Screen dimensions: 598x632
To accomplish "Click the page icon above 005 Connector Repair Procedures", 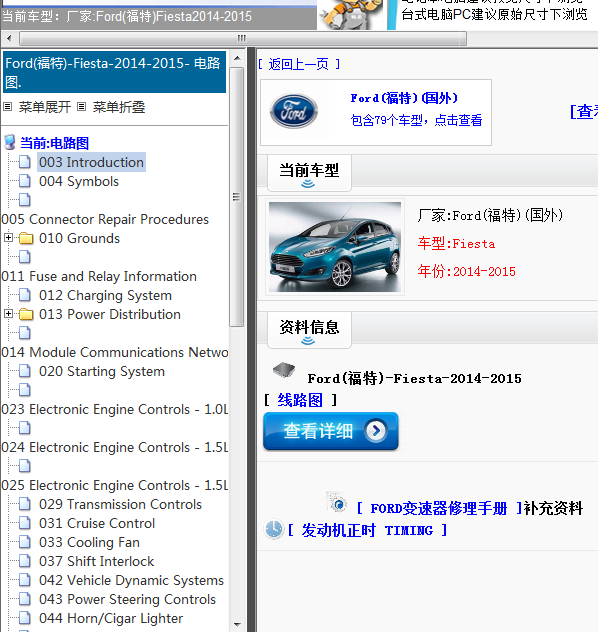I will pos(25,200).
